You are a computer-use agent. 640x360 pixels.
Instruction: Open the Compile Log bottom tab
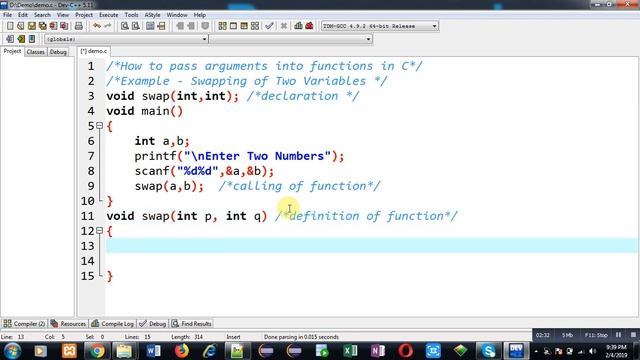tap(113, 324)
